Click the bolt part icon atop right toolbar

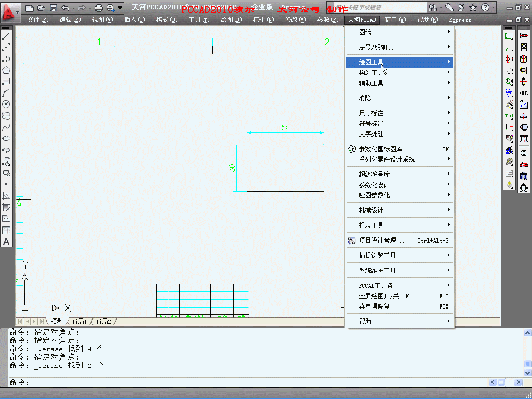pos(524,36)
